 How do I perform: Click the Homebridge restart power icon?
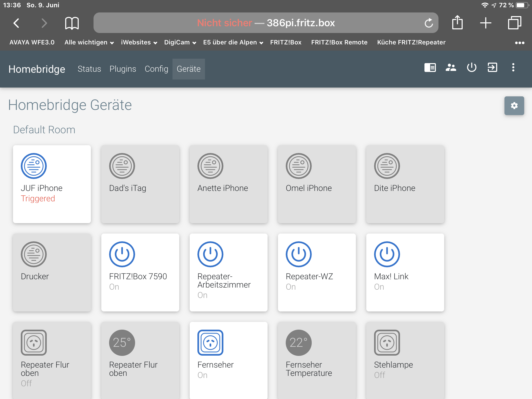point(471,68)
